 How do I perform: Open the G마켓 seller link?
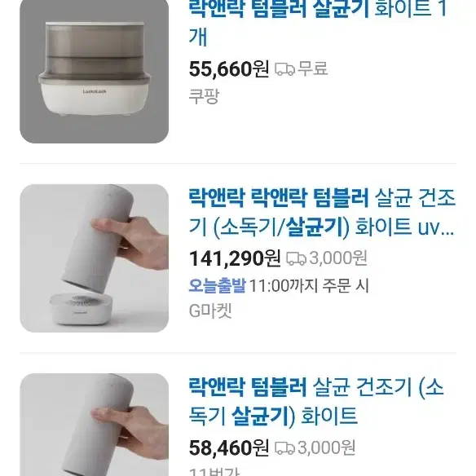tap(210, 311)
